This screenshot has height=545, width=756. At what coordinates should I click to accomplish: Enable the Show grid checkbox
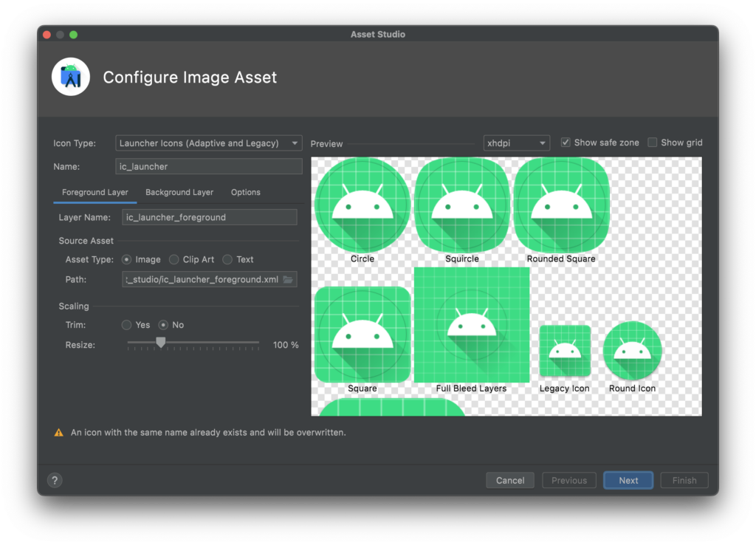[x=653, y=143]
